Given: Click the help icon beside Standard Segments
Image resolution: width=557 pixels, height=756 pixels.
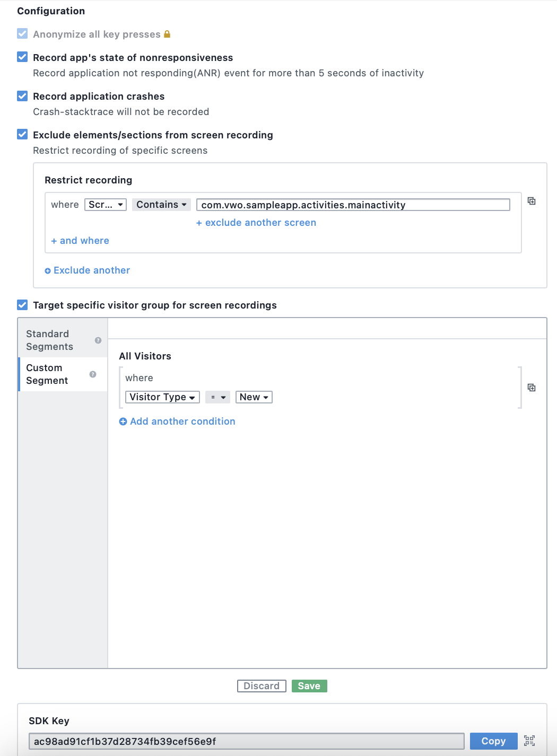Looking at the screenshot, I should (98, 340).
